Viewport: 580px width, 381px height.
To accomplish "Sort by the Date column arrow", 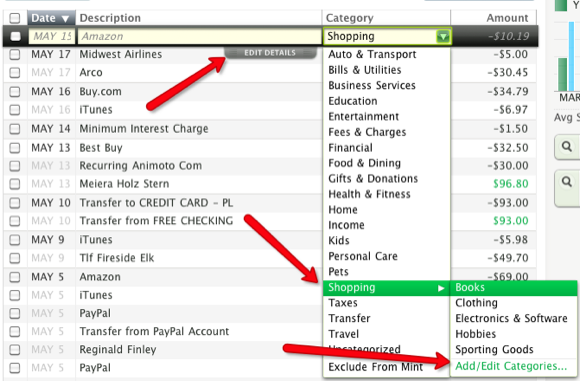I will [65, 19].
